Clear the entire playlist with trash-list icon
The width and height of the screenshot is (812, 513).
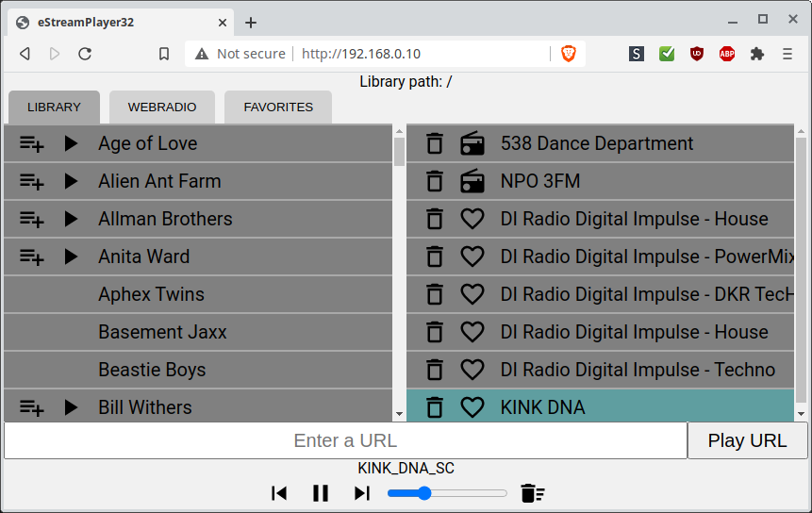pos(533,493)
